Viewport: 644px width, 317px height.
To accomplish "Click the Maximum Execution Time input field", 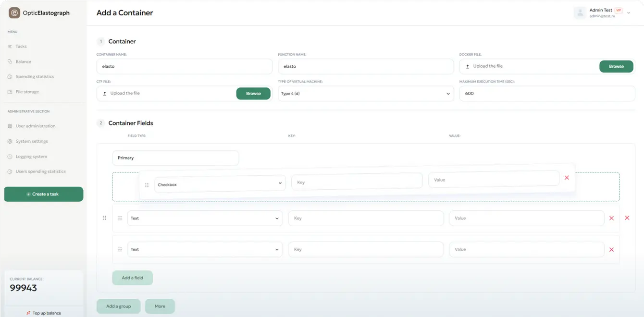I will click(x=546, y=94).
